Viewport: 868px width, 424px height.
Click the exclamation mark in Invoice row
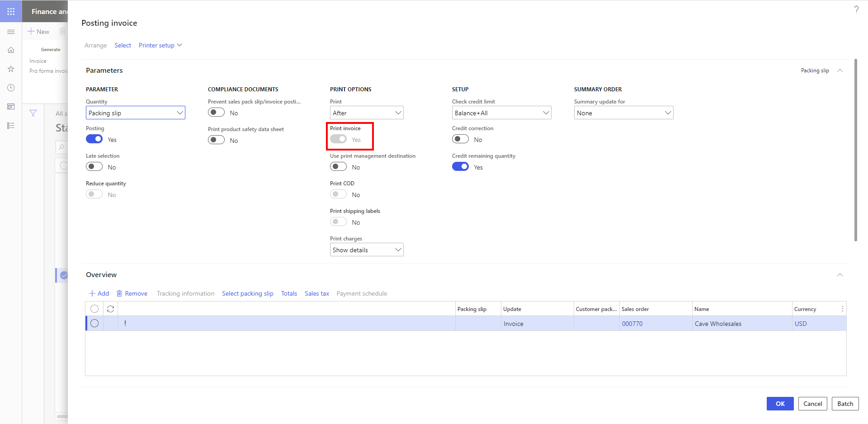coord(125,323)
